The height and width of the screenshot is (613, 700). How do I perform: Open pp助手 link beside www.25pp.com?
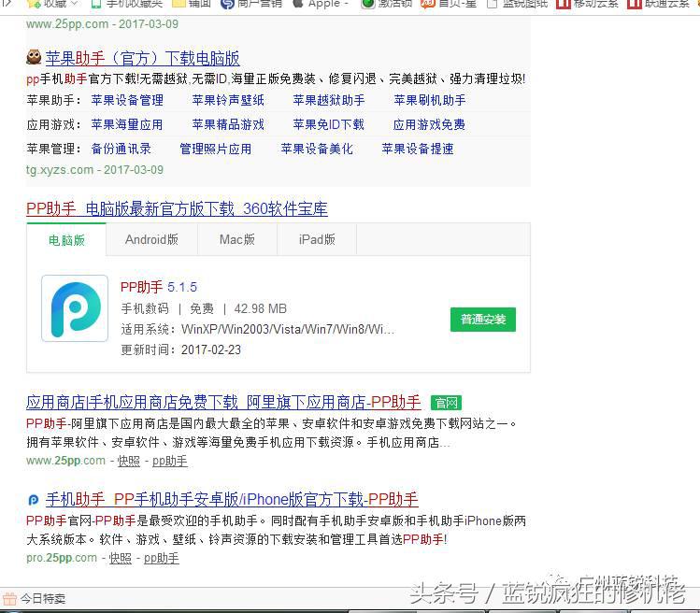pos(170,462)
